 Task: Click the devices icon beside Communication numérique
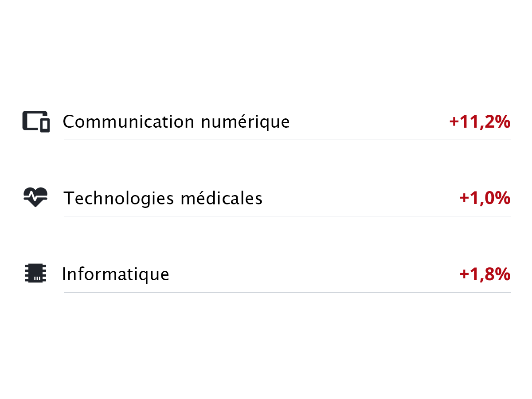(x=36, y=121)
